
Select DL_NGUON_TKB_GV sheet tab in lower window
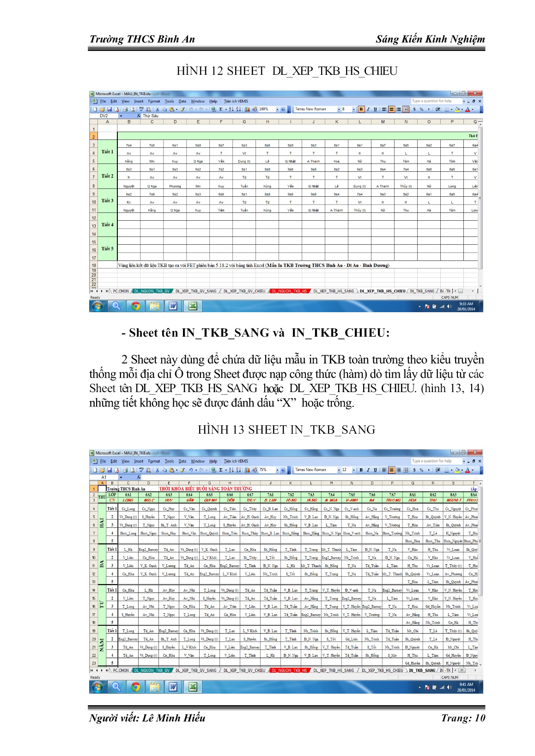click(152, 670)
